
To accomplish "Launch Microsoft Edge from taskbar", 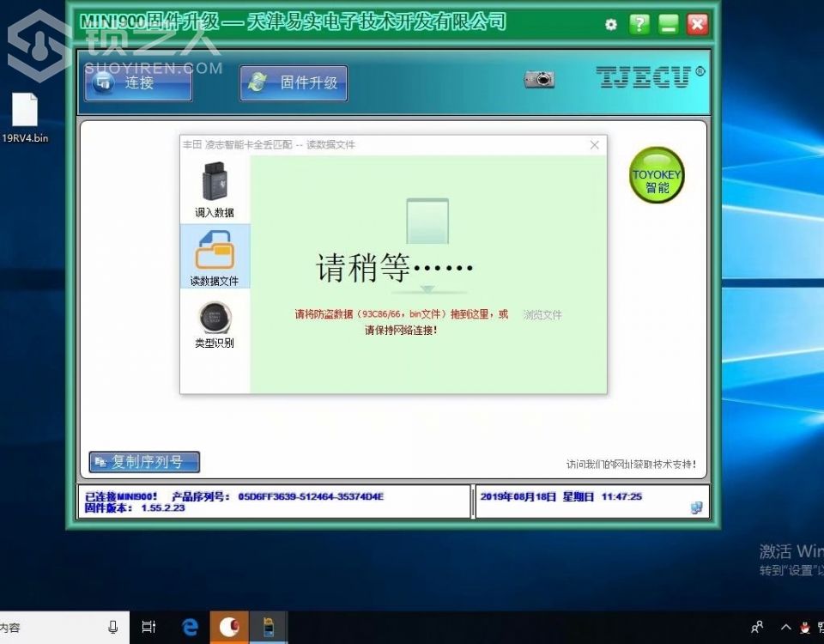I will point(190,627).
